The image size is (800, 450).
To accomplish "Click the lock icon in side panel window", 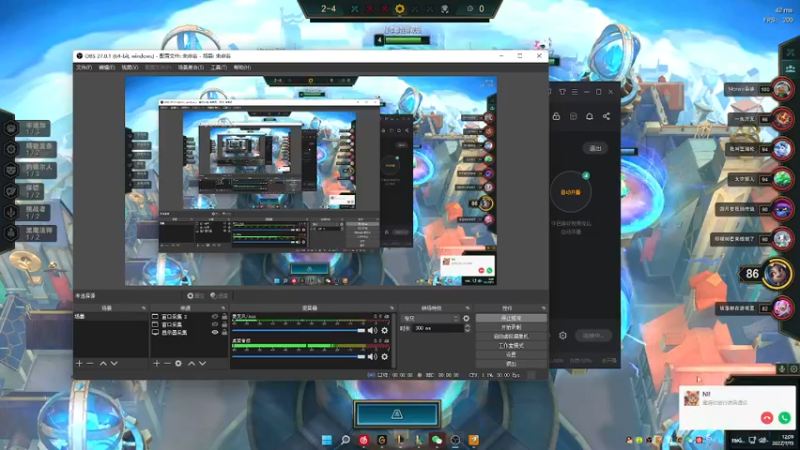I will pyautogui.click(x=556, y=116).
